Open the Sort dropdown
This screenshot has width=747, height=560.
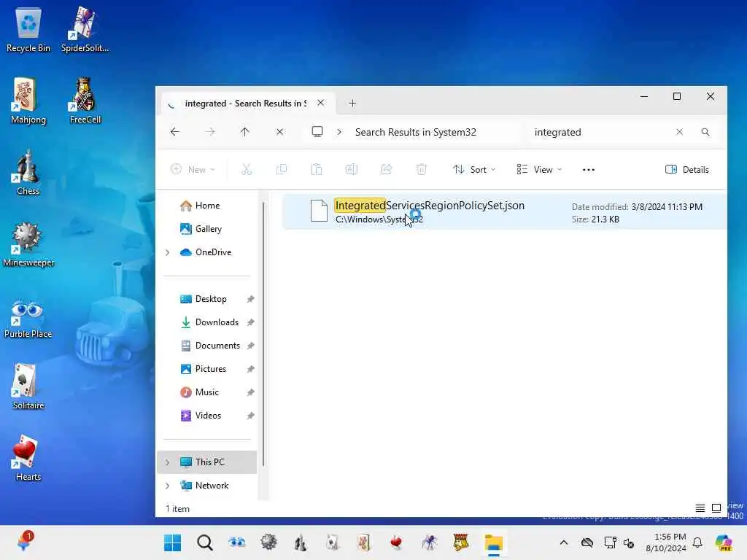(474, 169)
